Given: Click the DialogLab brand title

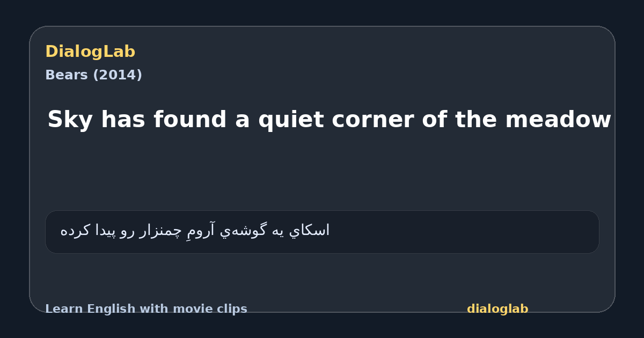Looking at the screenshot, I should [90, 52].
